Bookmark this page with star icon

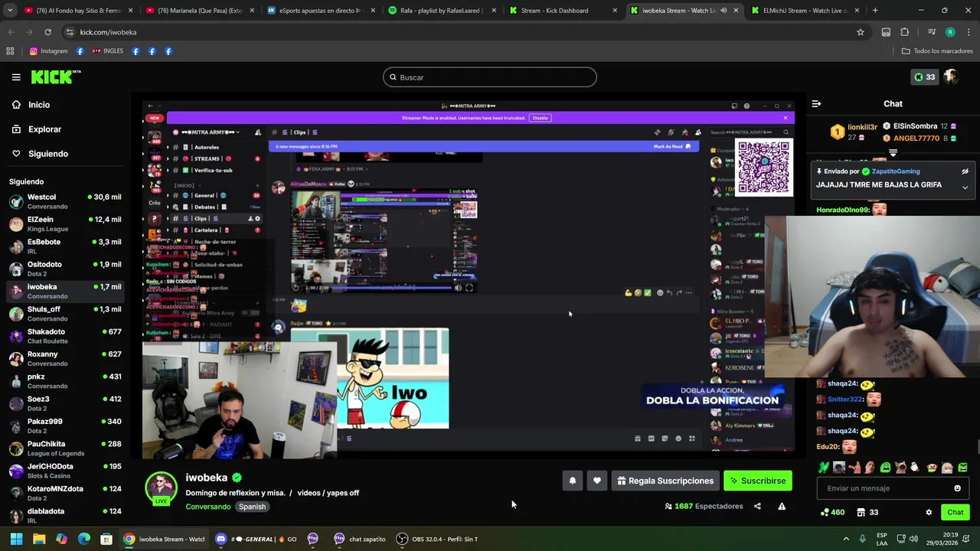(x=861, y=32)
